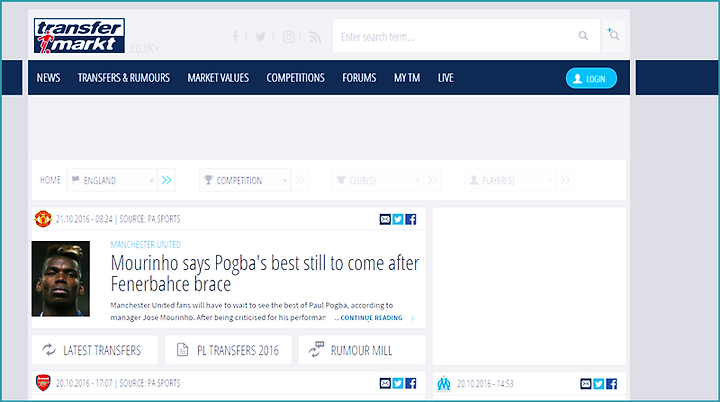Open the detailed search icon beside the search box
This screenshot has height=402, width=720.
point(613,35)
